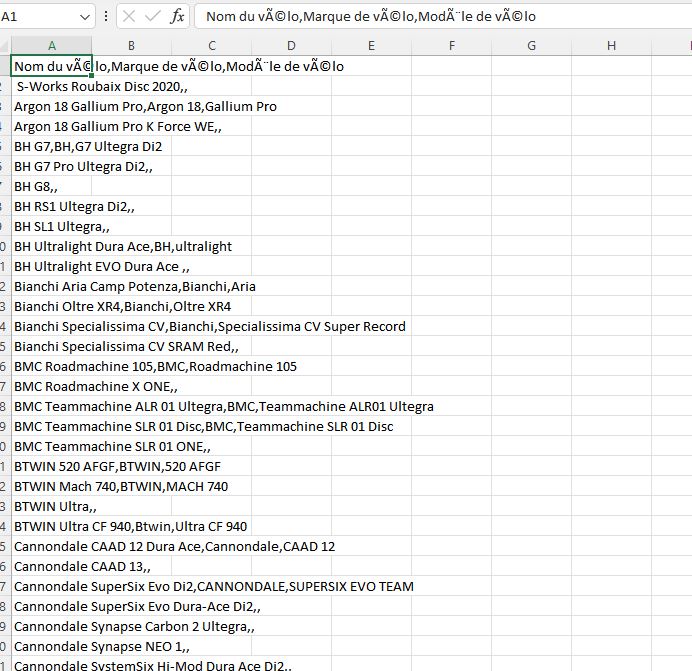Select Cannondale CAAD 12 Dura Ace cell
692x671 pixels.
click(x=52, y=546)
